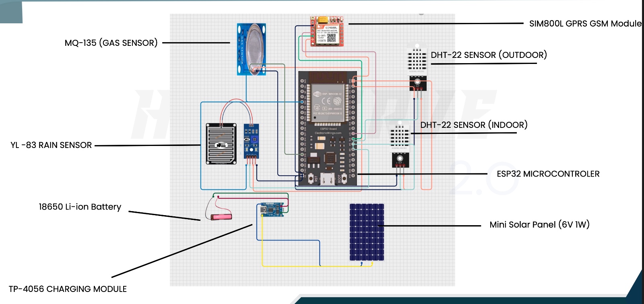Select the indoor DHT-22 sensor component

tap(400, 145)
